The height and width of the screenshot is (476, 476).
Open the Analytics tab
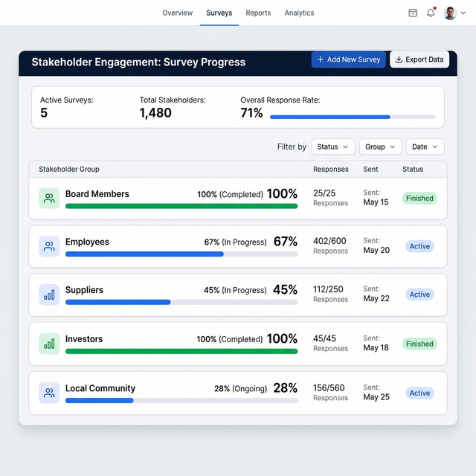[299, 13]
